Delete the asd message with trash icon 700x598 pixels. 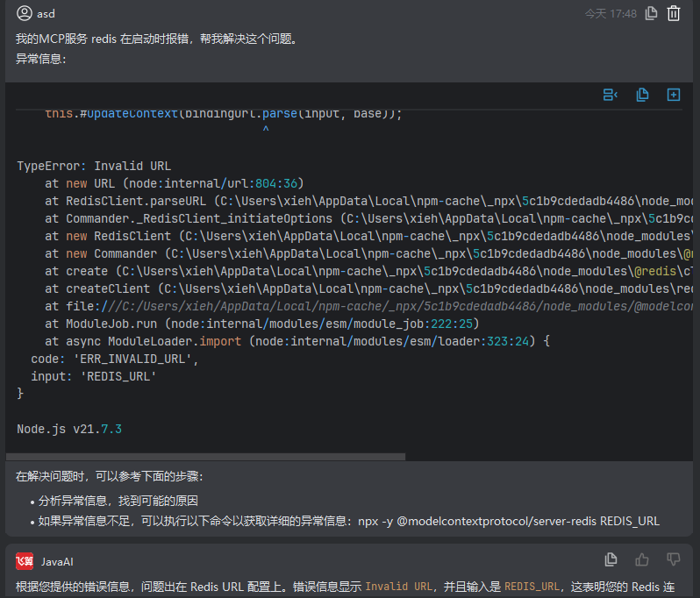pyautogui.click(x=674, y=13)
